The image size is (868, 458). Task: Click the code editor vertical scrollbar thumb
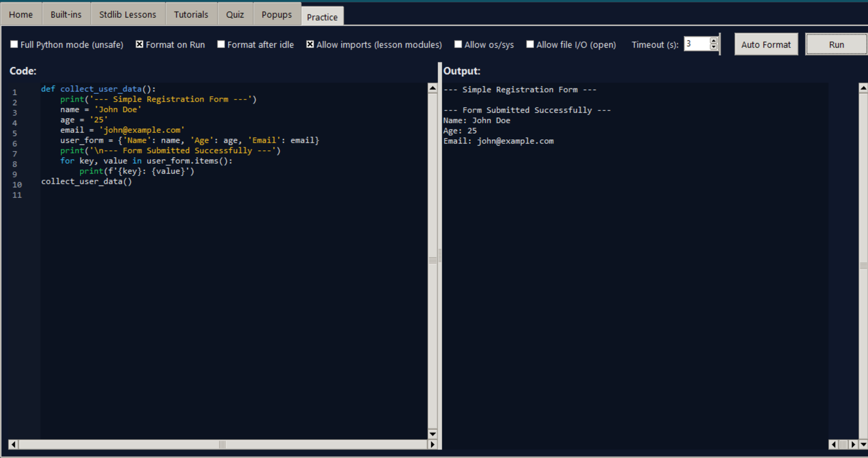tap(432, 261)
